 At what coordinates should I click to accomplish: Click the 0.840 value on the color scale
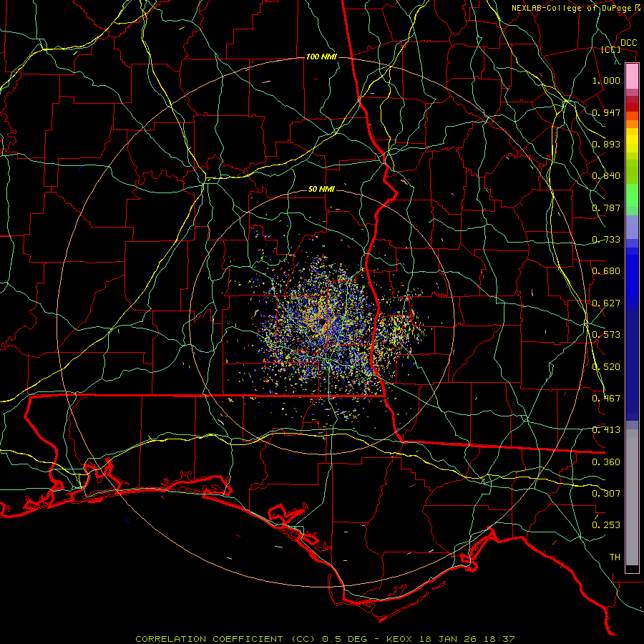(x=606, y=176)
